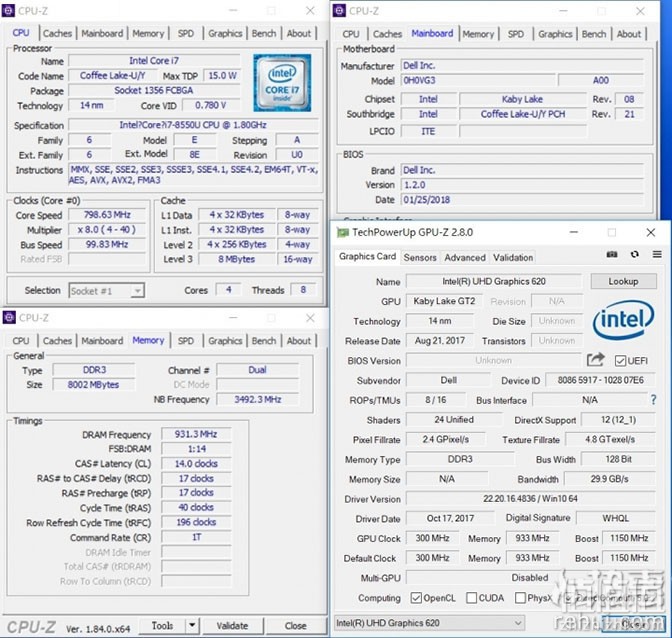Click the Code Name value Coffee Lake-U/Y
The image size is (672, 638).
[x=113, y=76]
